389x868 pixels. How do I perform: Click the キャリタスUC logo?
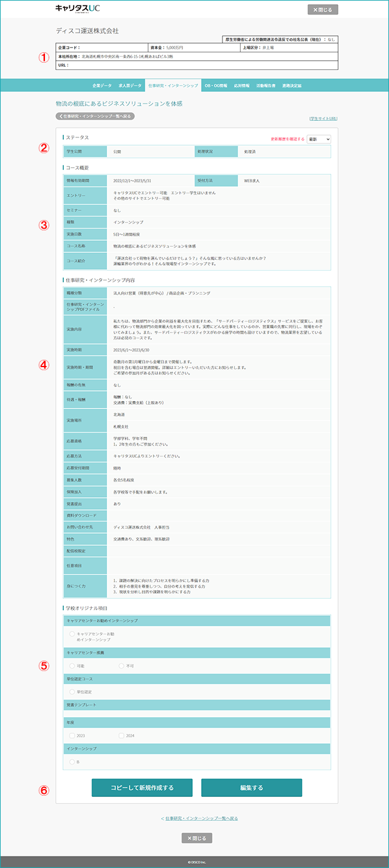coord(78,9)
